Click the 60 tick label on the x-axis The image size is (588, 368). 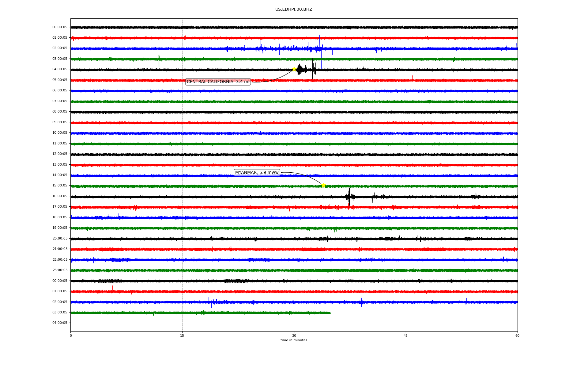point(517,335)
